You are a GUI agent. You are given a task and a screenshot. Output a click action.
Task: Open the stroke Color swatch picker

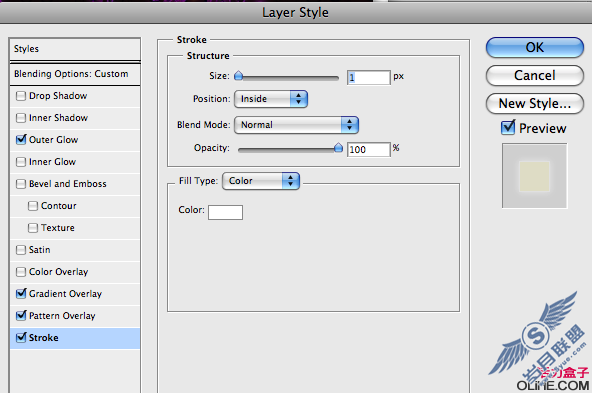[x=225, y=212]
